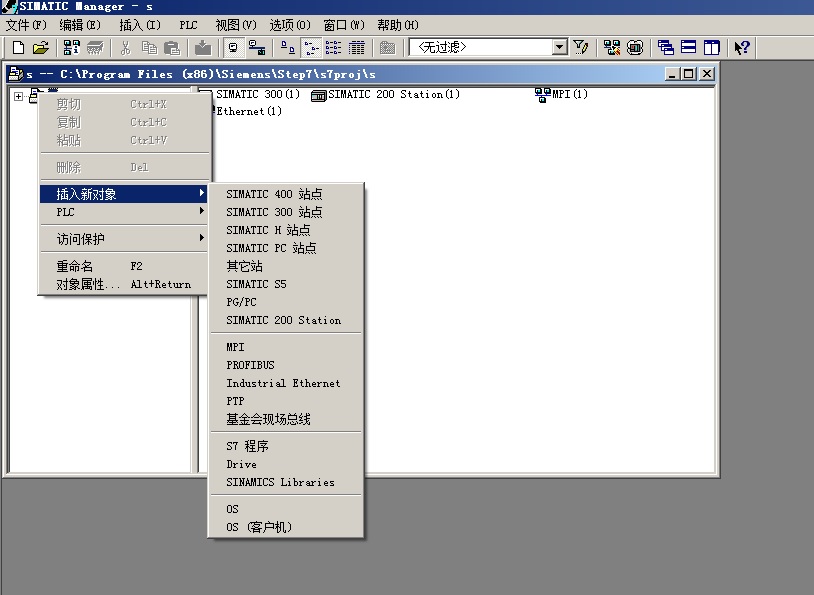Switch to Details list view
Screen dimensions: 814x595
pyautogui.click(x=357, y=47)
